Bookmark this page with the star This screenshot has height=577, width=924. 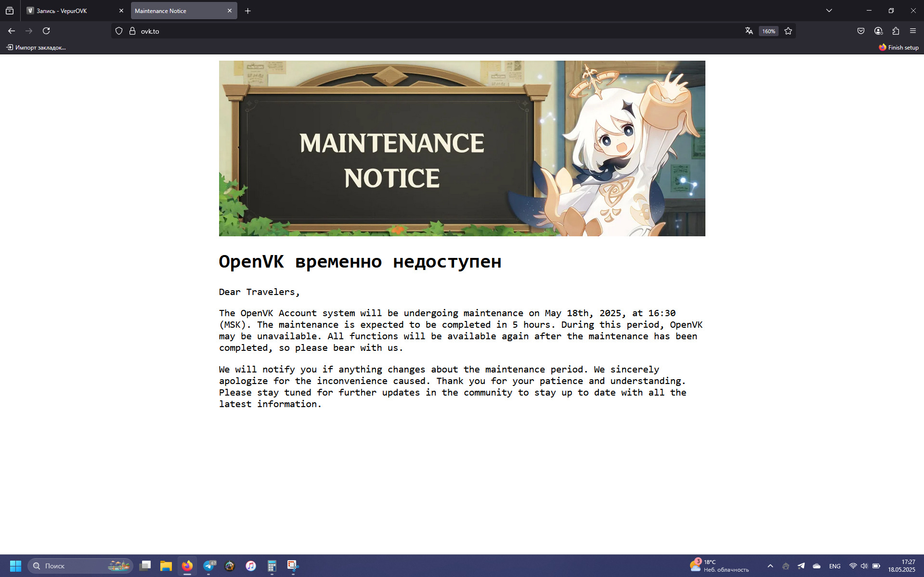(x=788, y=31)
